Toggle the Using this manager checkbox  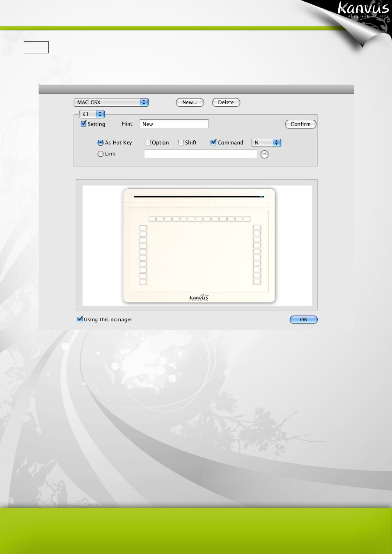(80, 319)
